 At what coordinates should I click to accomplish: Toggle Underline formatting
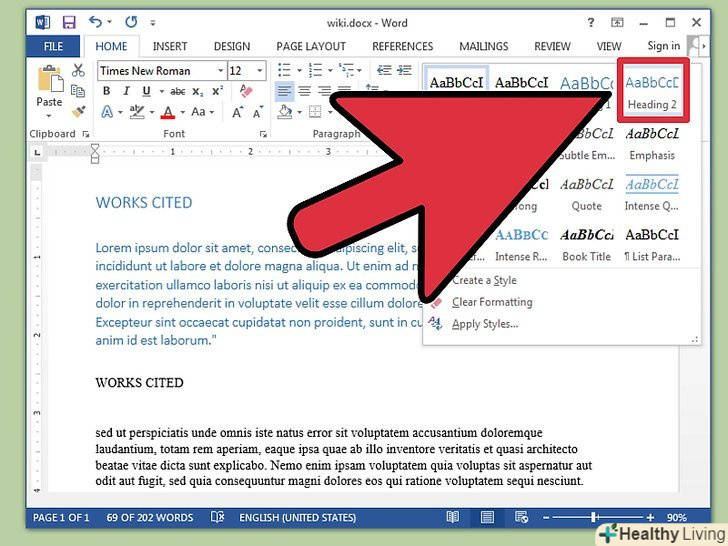pos(146,91)
